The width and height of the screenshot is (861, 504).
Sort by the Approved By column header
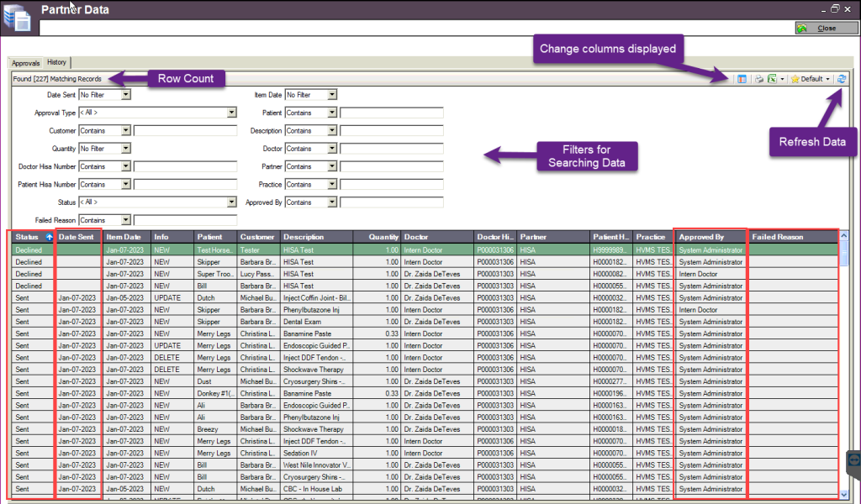(710, 238)
